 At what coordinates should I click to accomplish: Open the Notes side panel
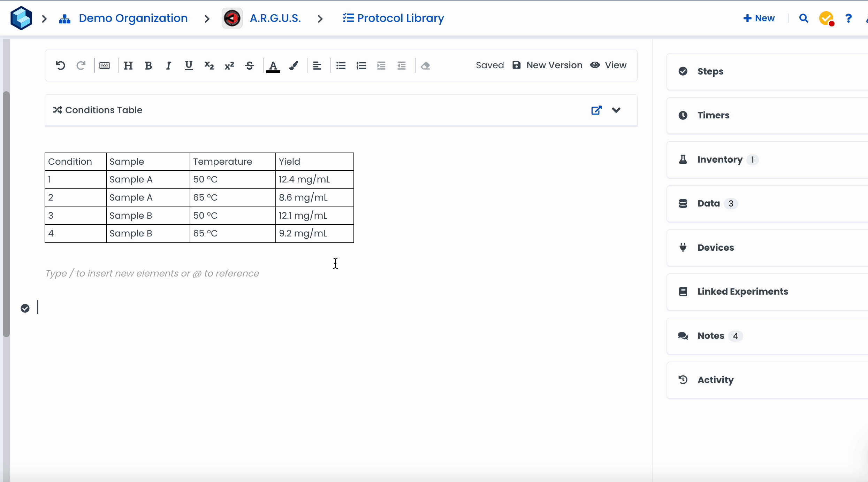click(710, 336)
